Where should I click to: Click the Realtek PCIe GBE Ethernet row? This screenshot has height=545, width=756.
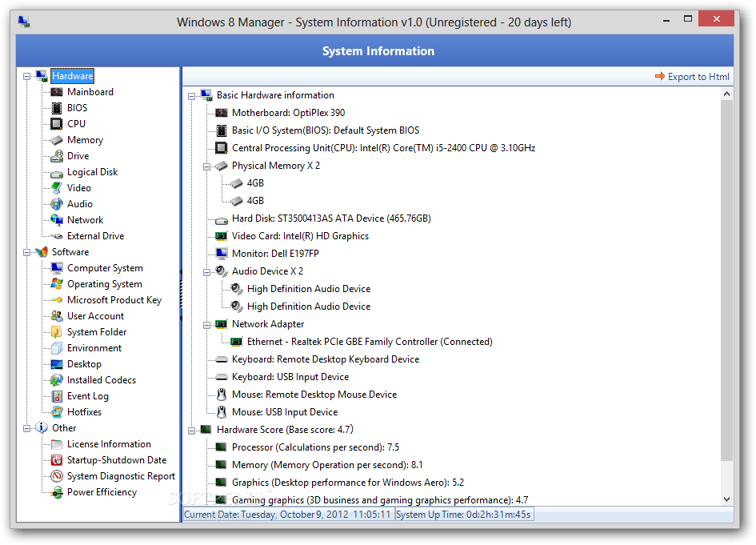[370, 342]
